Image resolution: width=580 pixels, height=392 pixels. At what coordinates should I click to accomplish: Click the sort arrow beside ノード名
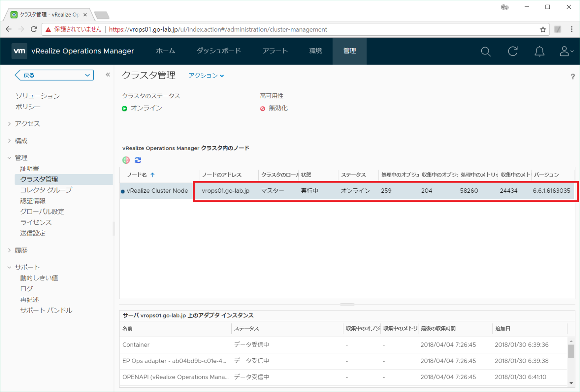tap(153, 175)
